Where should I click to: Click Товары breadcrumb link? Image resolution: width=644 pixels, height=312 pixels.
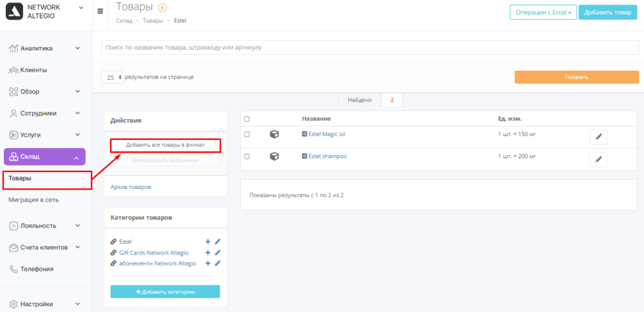(153, 20)
